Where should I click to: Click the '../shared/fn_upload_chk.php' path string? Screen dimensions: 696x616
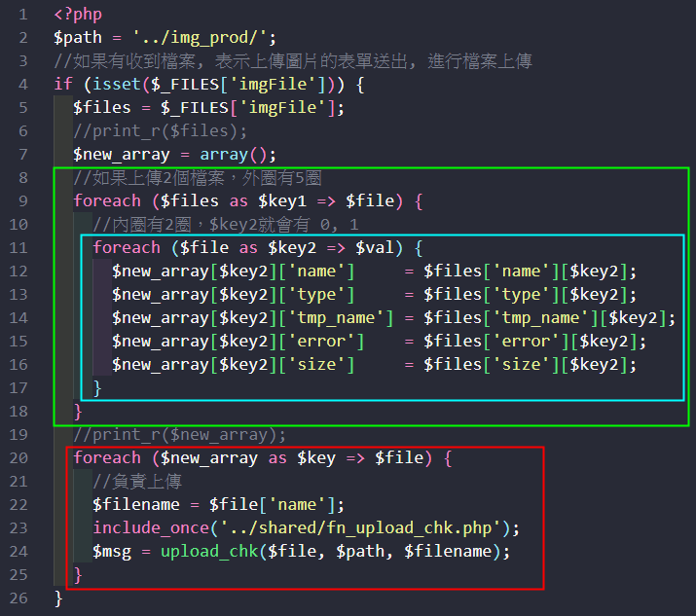click(x=360, y=527)
